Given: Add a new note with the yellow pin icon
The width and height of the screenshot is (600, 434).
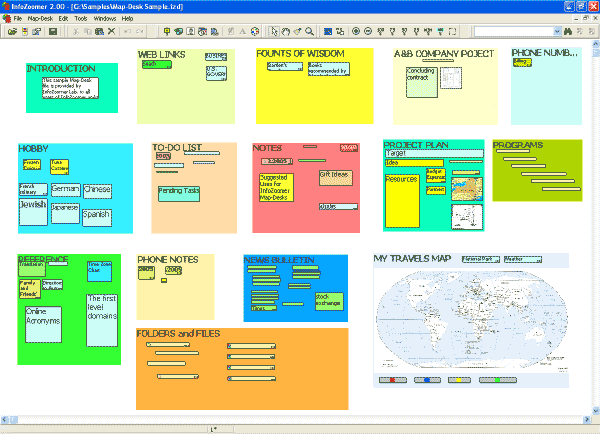Looking at the screenshot, I should point(167,31).
